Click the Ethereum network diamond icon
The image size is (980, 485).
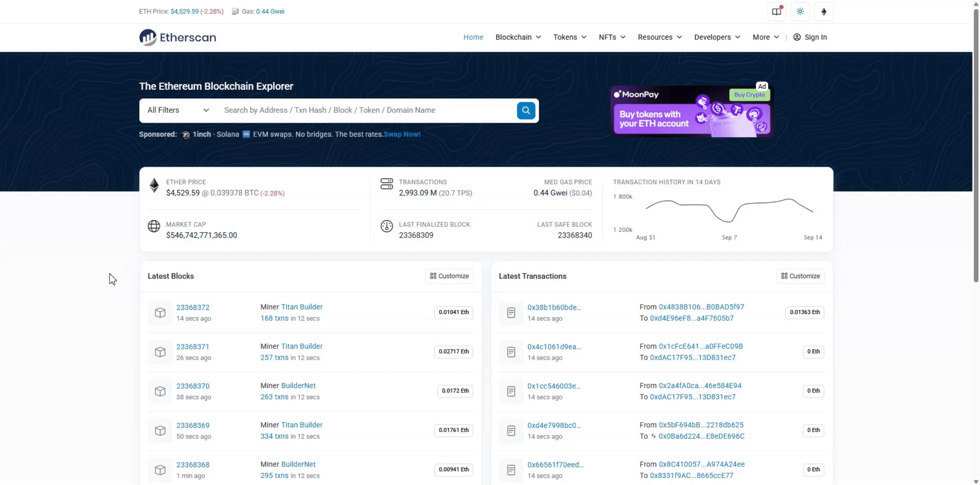point(824,11)
